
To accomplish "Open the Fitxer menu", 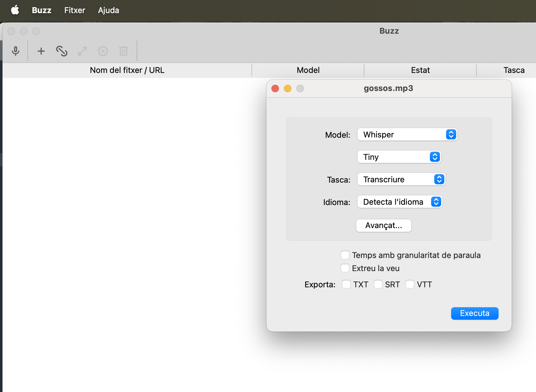I will pos(75,10).
